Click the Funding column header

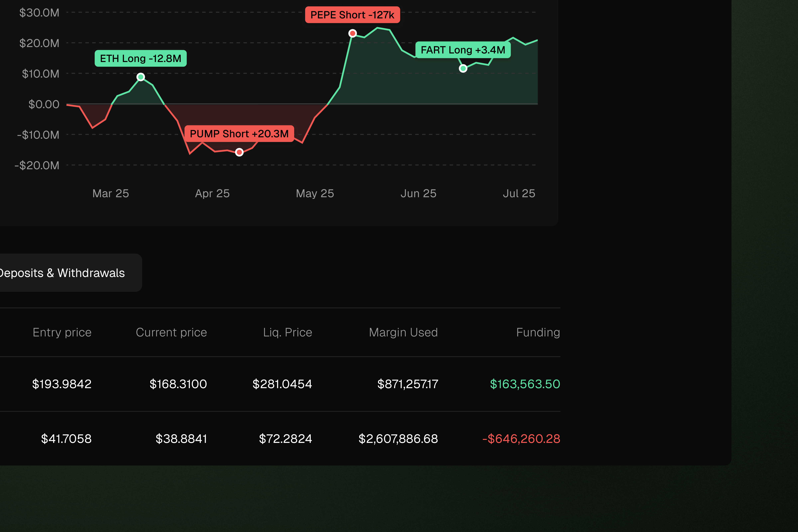pyautogui.click(x=538, y=332)
